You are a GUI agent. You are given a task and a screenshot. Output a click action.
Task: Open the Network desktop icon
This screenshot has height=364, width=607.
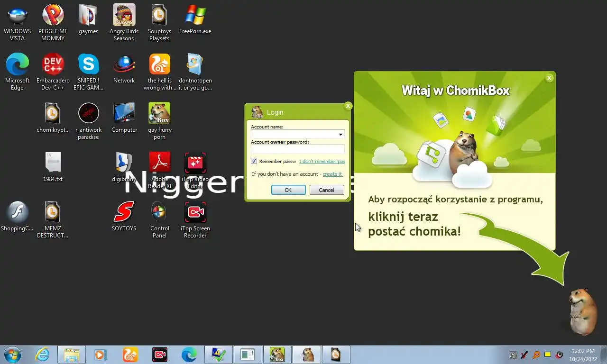124,69
